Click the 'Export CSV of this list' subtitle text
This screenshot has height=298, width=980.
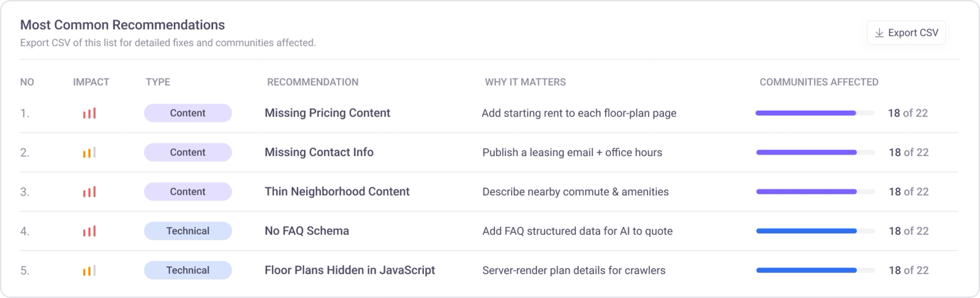coord(168,43)
